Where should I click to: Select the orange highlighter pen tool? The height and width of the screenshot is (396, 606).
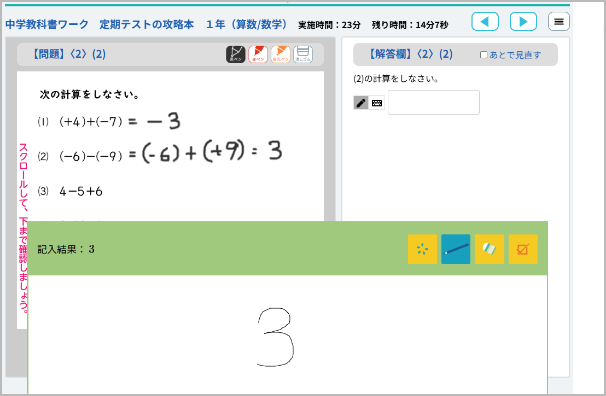click(x=280, y=54)
